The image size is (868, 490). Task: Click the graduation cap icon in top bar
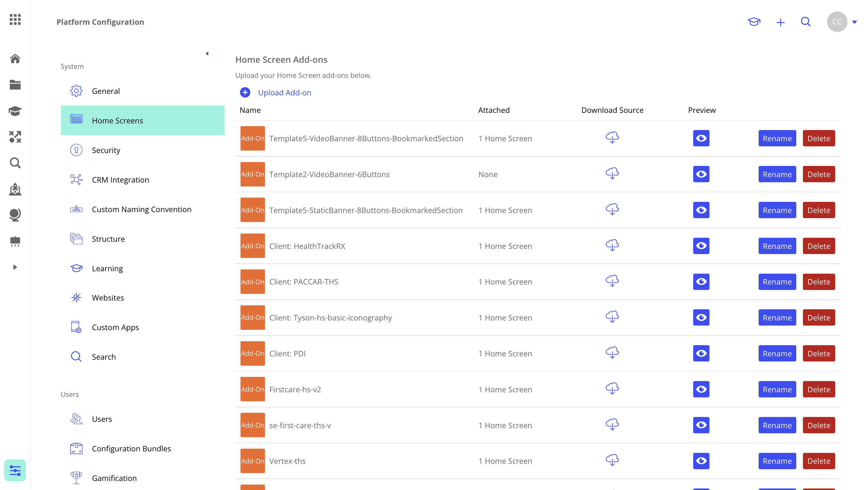coord(754,22)
